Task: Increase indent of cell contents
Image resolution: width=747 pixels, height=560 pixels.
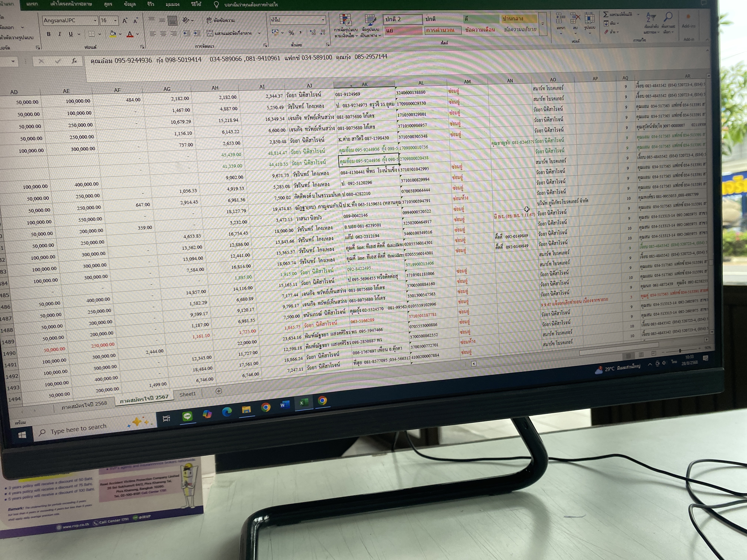Action: (x=197, y=33)
